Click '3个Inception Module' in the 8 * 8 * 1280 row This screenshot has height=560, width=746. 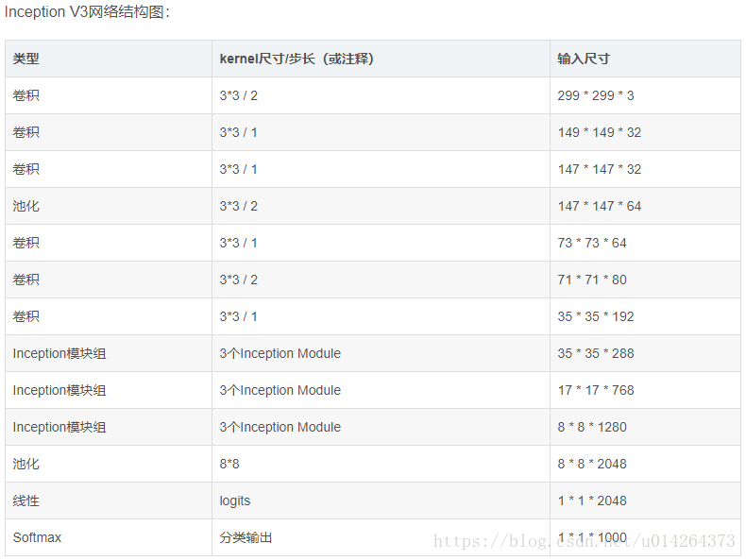tap(280, 427)
